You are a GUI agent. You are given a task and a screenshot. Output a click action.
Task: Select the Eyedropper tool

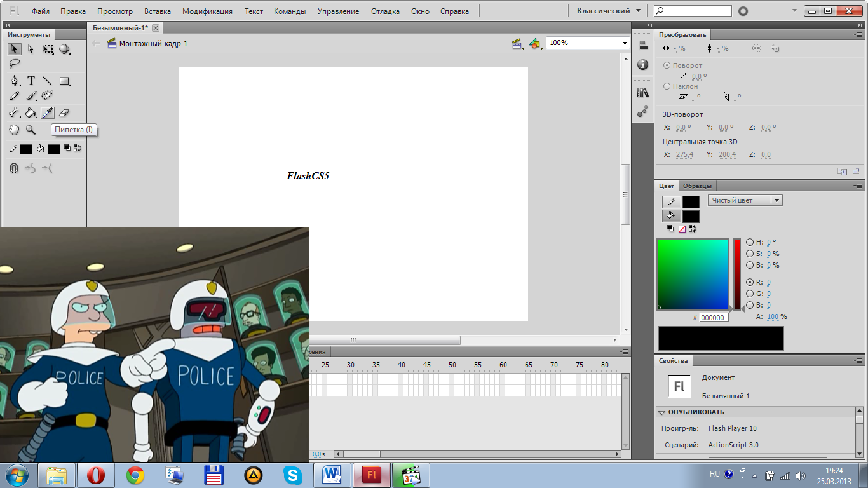tap(48, 112)
